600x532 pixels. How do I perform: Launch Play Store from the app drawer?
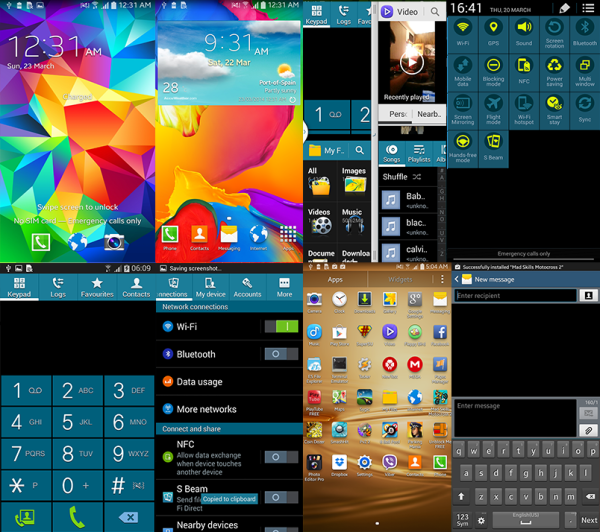339,332
